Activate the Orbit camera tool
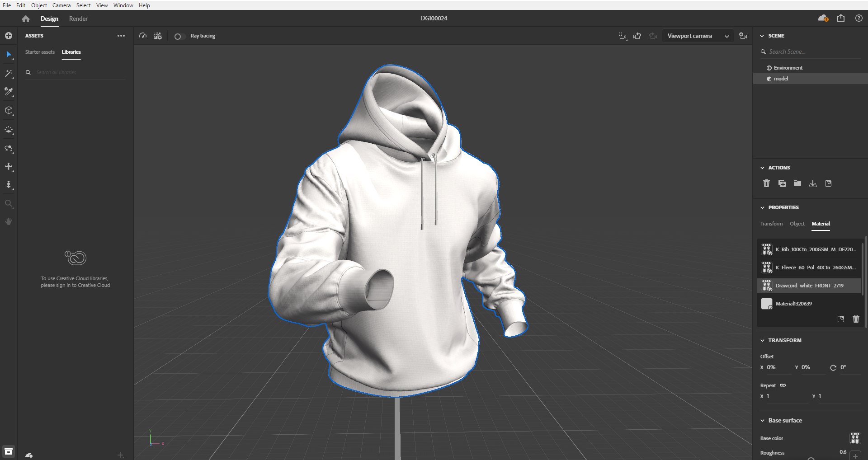The height and width of the screenshot is (460, 868). [9, 148]
